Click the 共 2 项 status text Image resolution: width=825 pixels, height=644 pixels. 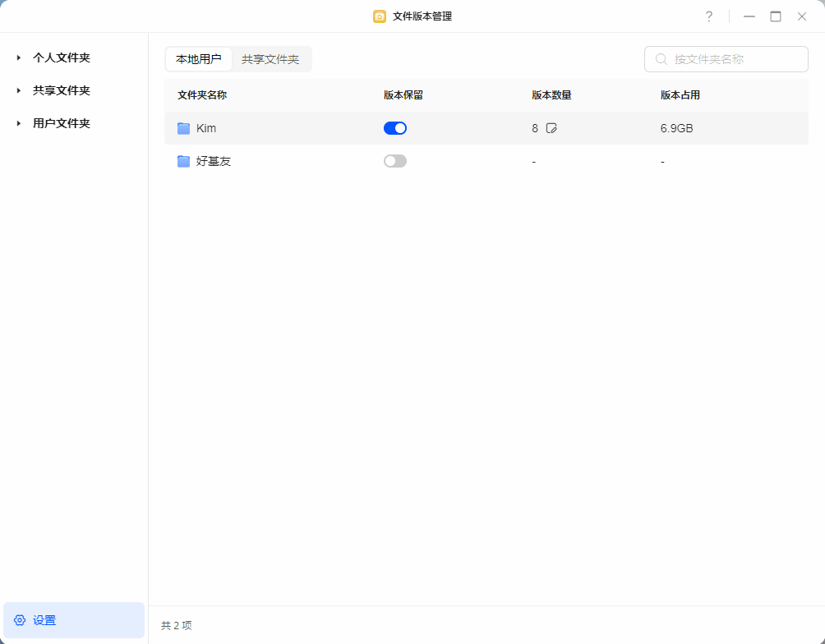tap(177, 625)
